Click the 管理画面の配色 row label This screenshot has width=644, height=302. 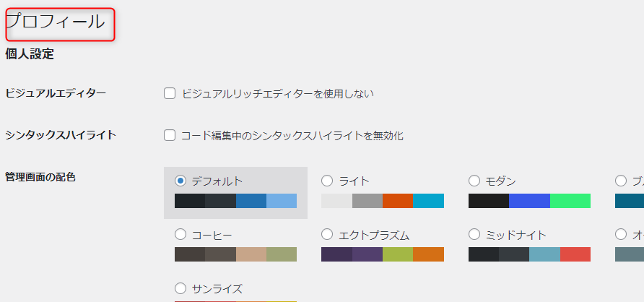point(40,176)
